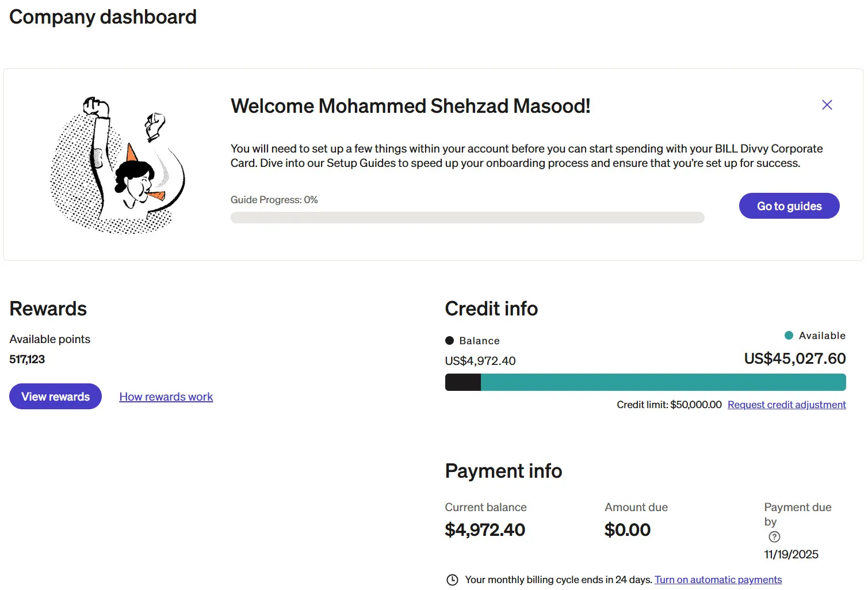Image resolution: width=868 pixels, height=590 pixels.
Task: Click the US$45,027.60 available credit amount
Action: point(794,359)
